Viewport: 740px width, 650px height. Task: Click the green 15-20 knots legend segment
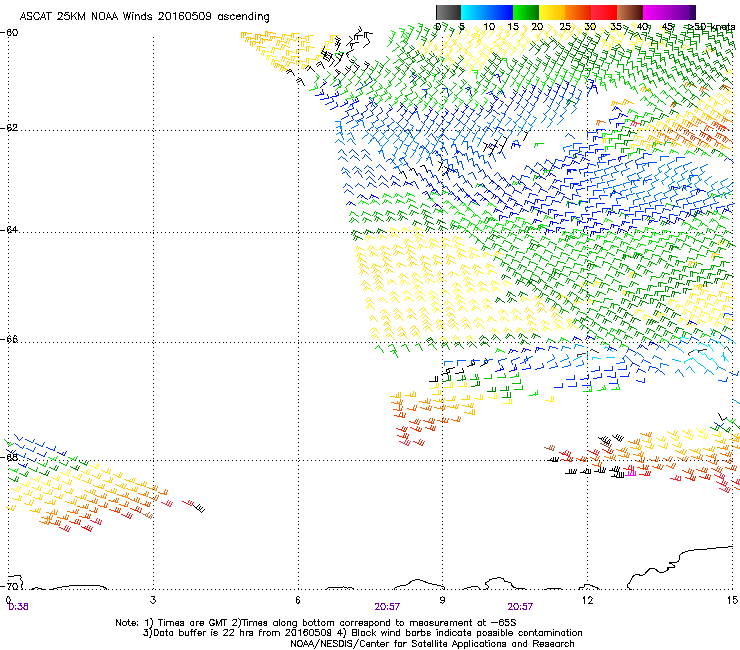point(526,12)
